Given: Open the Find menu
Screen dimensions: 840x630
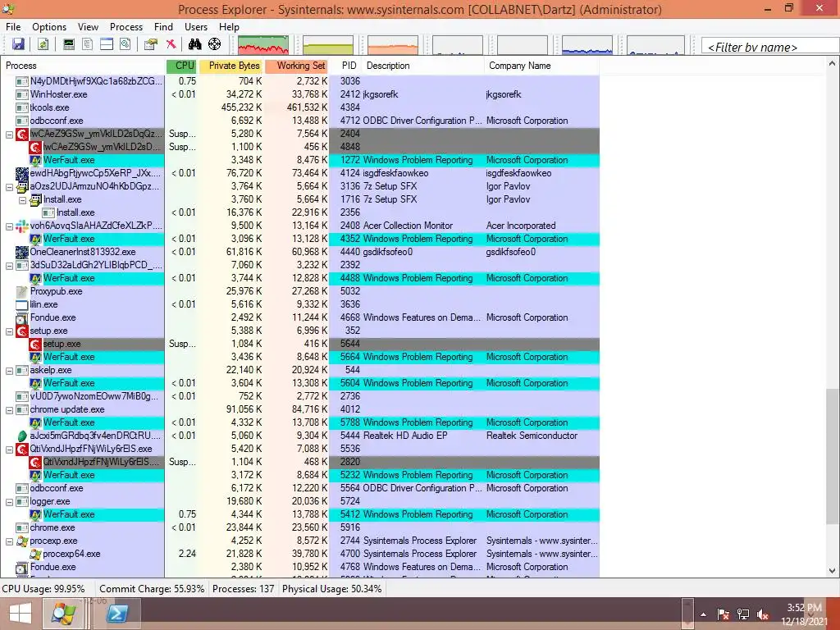Looking at the screenshot, I should [163, 27].
